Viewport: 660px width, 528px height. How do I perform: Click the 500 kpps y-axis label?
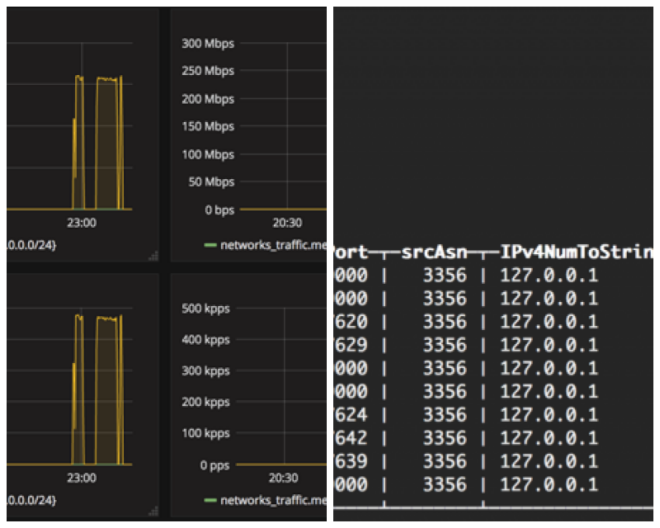click(205, 309)
